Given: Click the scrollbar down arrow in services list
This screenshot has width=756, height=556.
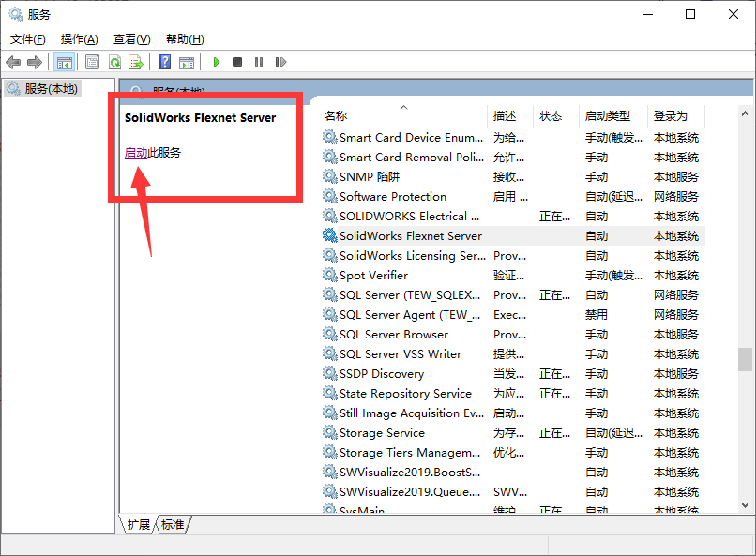Looking at the screenshot, I should [745, 505].
